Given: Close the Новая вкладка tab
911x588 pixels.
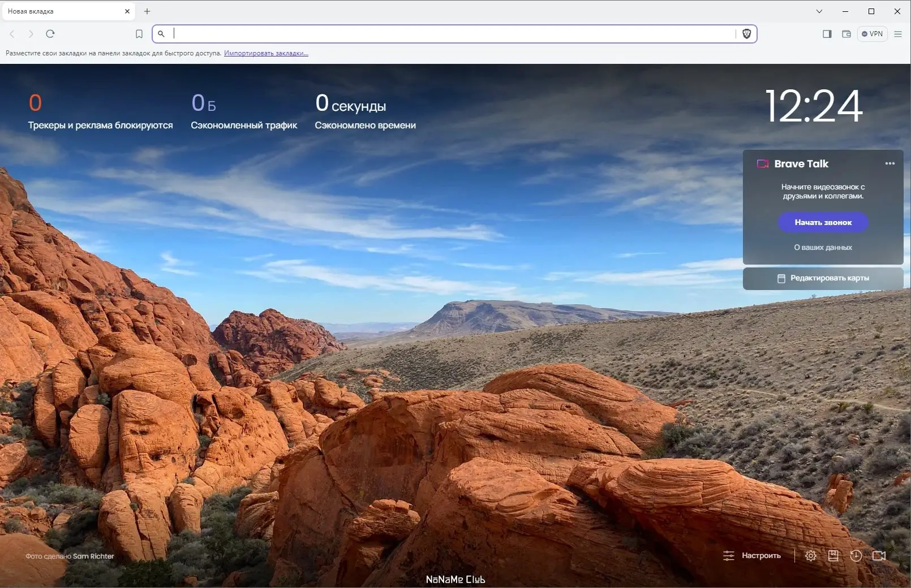Looking at the screenshot, I should pos(127,11).
